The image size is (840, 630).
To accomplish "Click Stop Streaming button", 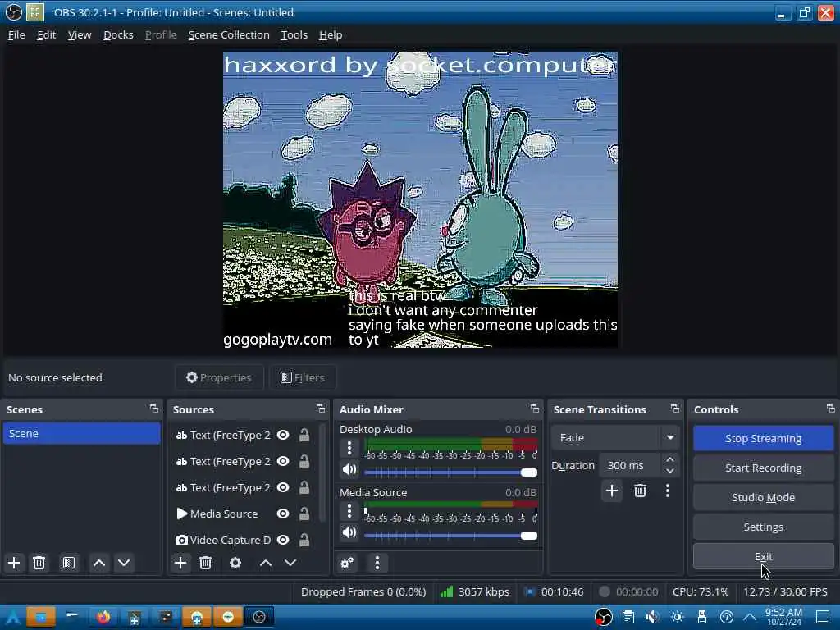I will tap(764, 438).
